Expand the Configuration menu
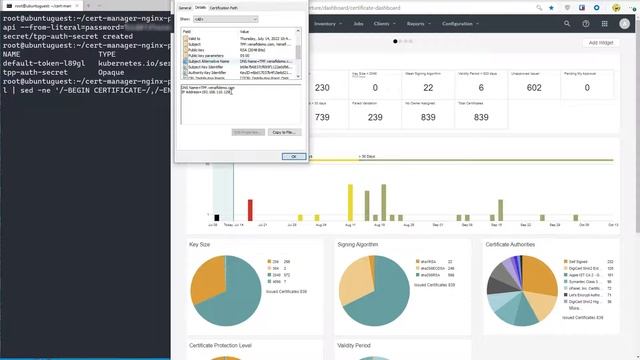 tap(460, 24)
